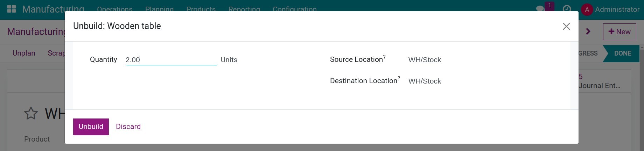Toggle the favorite star icon

pyautogui.click(x=31, y=113)
